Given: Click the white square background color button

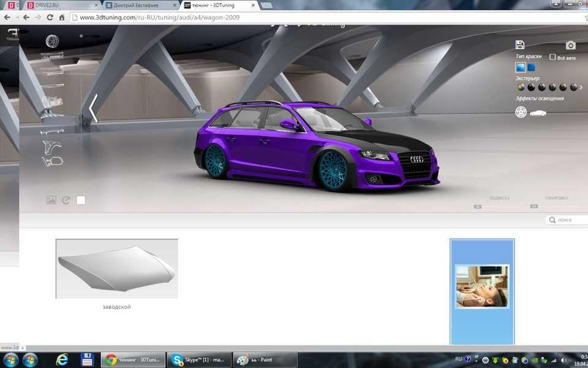Looking at the screenshot, I should coord(81,200).
